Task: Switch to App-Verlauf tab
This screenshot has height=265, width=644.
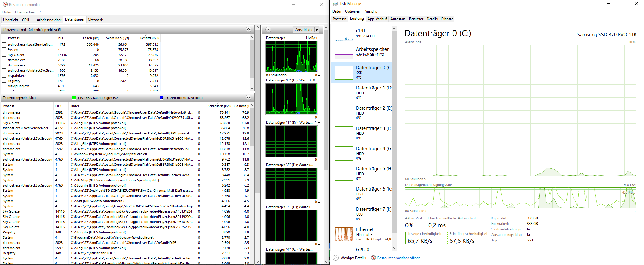Action: click(x=377, y=19)
